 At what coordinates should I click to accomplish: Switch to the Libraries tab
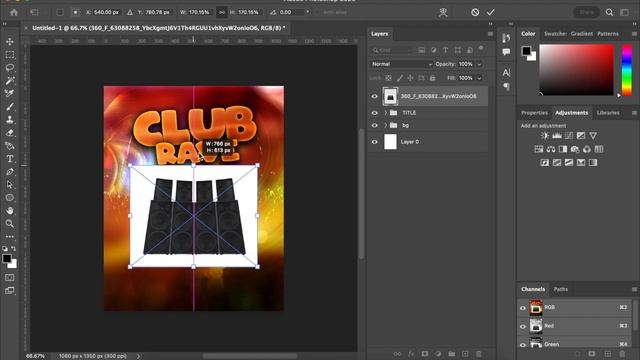click(x=608, y=113)
